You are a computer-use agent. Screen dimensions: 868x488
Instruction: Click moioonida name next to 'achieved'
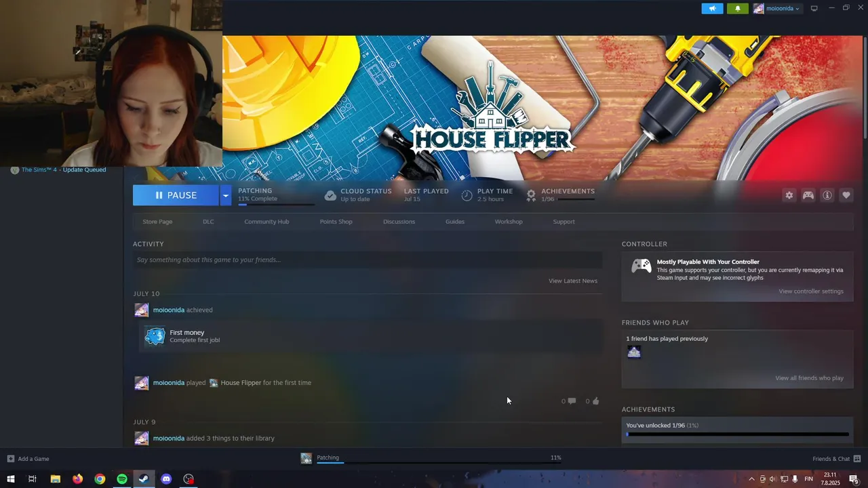click(169, 310)
